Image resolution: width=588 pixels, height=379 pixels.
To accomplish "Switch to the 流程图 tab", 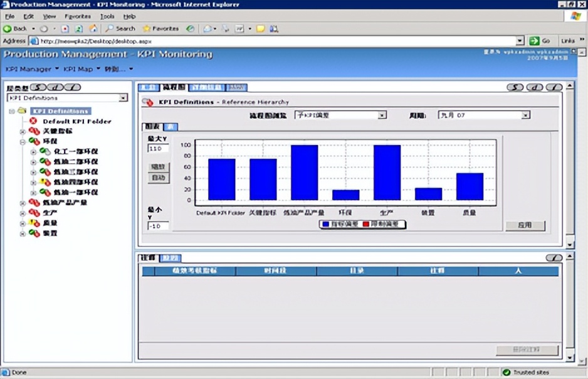I will [x=174, y=87].
